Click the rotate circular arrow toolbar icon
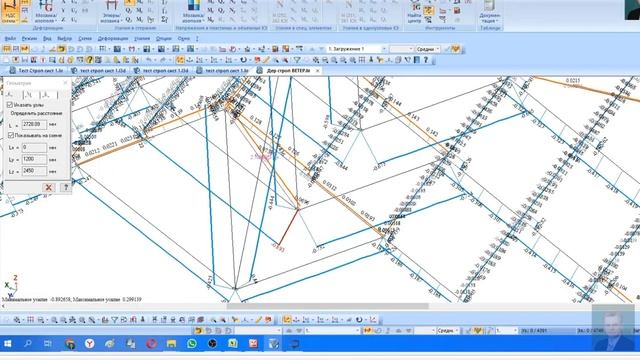Viewport: 640px width, 360px height. pos(243,60)
